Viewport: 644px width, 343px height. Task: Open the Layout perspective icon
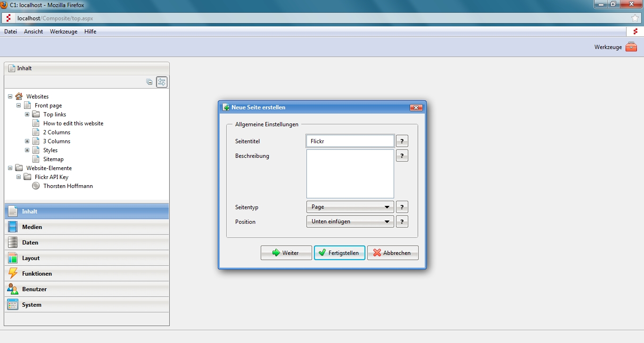[x=13, y=258]
